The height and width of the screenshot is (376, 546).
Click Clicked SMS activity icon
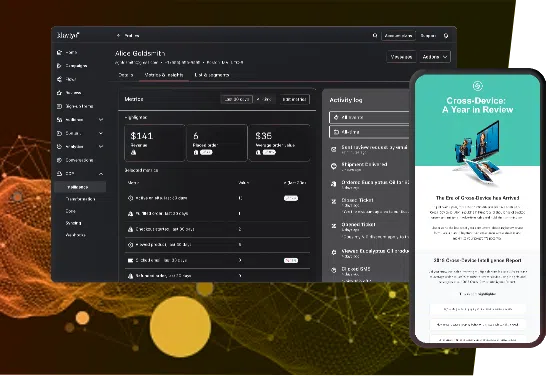[334, 270]
